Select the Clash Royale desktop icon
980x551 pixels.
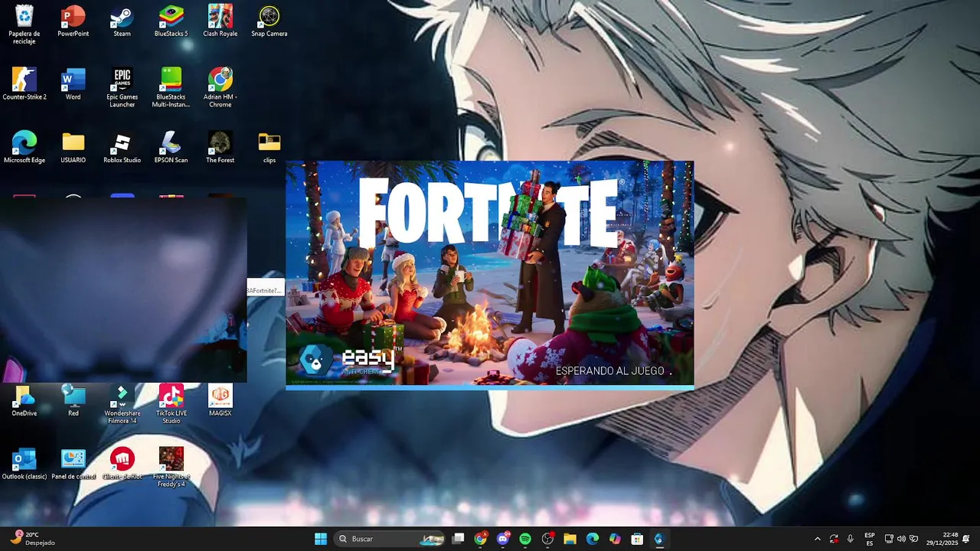220,21
